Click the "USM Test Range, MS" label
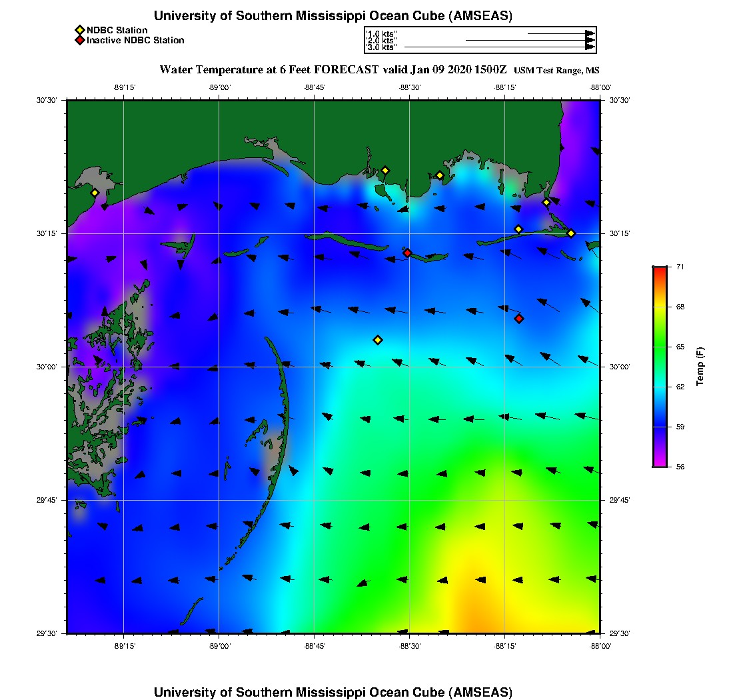Viewport: 733px width, 700px height. click(x=556, y=71)
